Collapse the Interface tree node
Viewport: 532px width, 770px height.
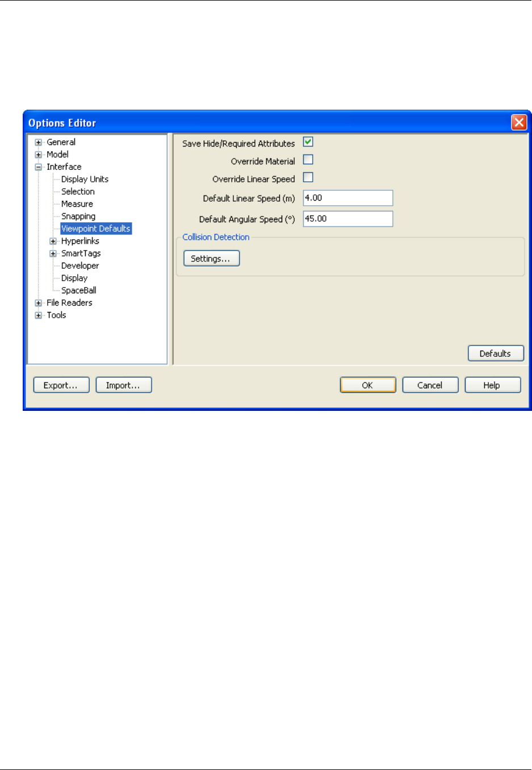[x=39, y=167]
